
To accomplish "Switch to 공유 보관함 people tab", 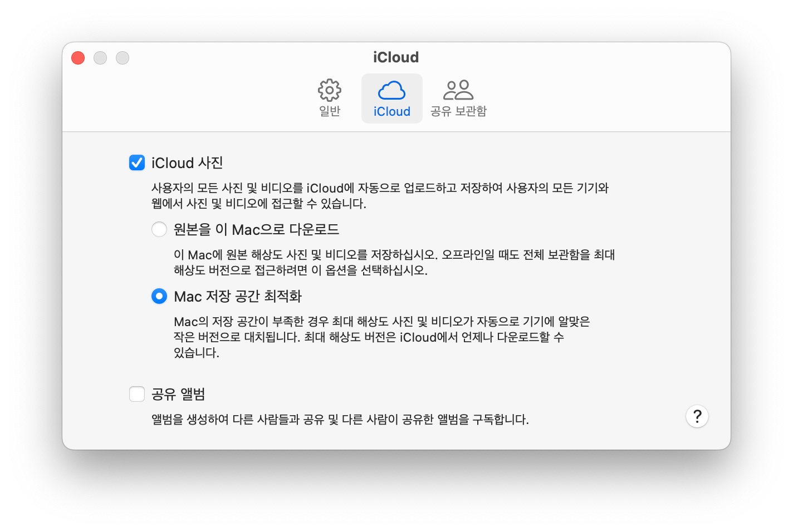I will (458, 98).
